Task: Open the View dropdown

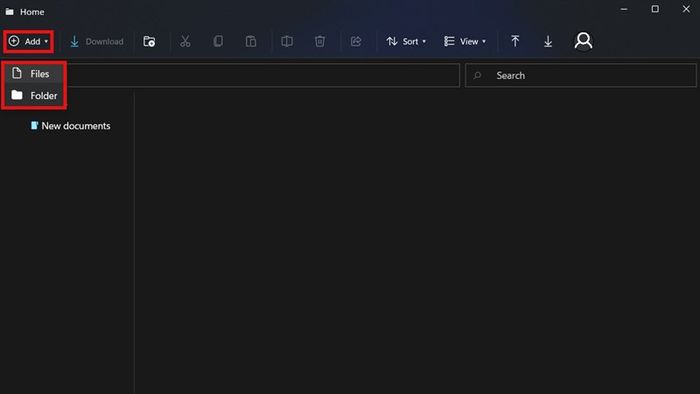Action: coord(465,41)
